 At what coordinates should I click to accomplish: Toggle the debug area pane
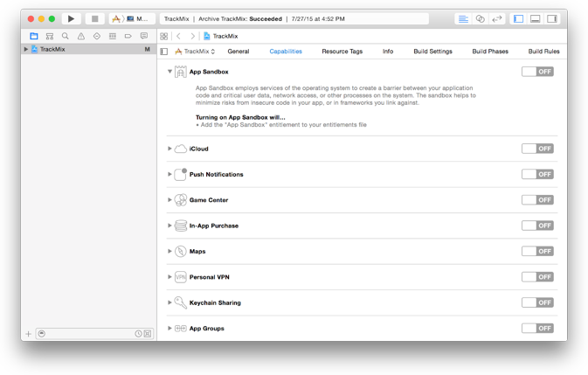[535, 18]
